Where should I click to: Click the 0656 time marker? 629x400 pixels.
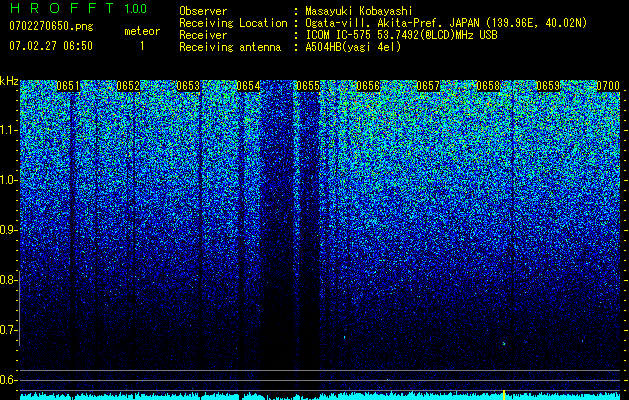point(368,86)
